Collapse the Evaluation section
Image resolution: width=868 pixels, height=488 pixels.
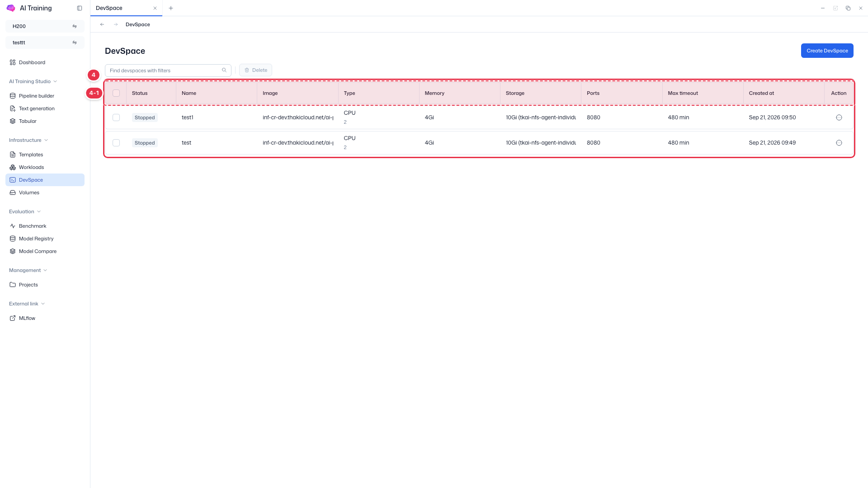pyautogui.click(x=25, y=211)
